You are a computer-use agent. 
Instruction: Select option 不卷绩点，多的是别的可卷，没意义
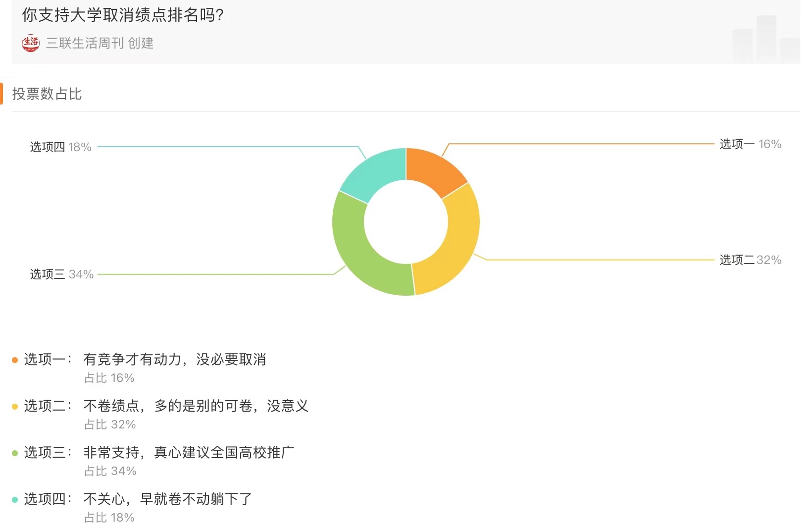point(196,406)
